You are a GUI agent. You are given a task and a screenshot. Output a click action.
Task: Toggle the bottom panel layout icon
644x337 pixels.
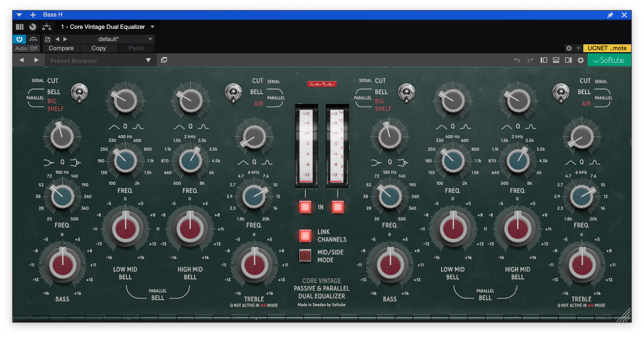(556, 60)
